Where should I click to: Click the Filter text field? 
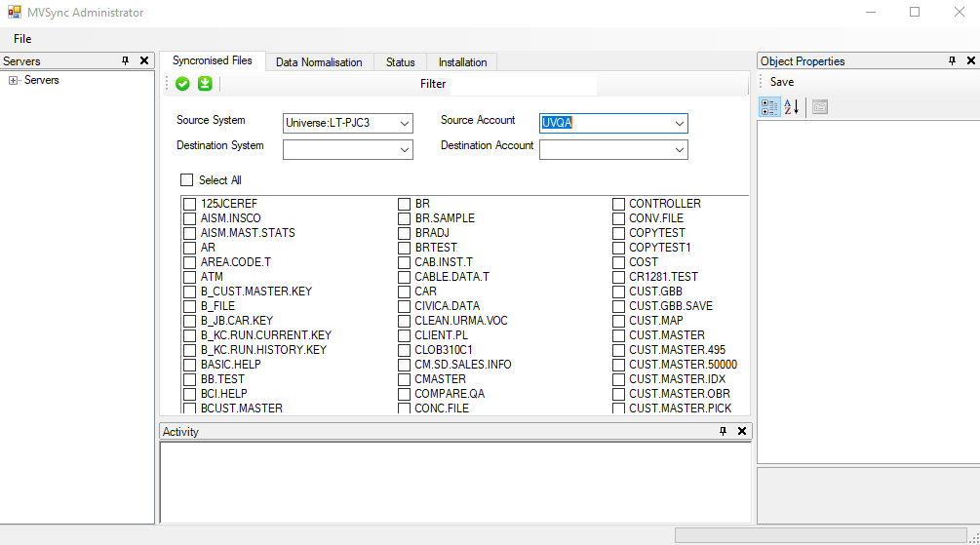click(523, 84)
